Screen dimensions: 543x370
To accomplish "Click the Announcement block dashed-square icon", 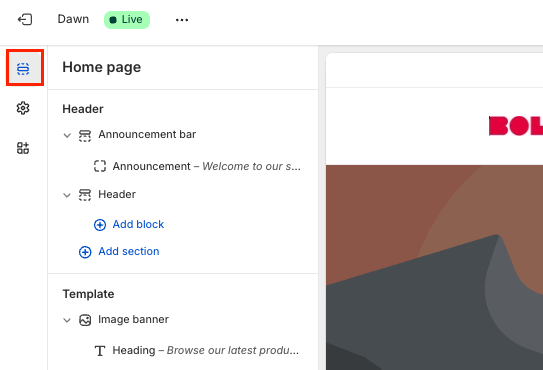I will (x=100, y=166).
